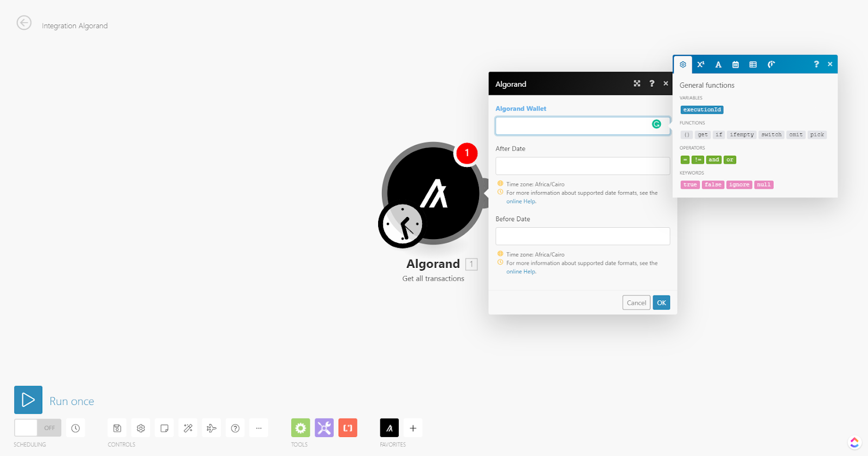Insert the switch function
The image size is (868, 456).
click(771, 134)
